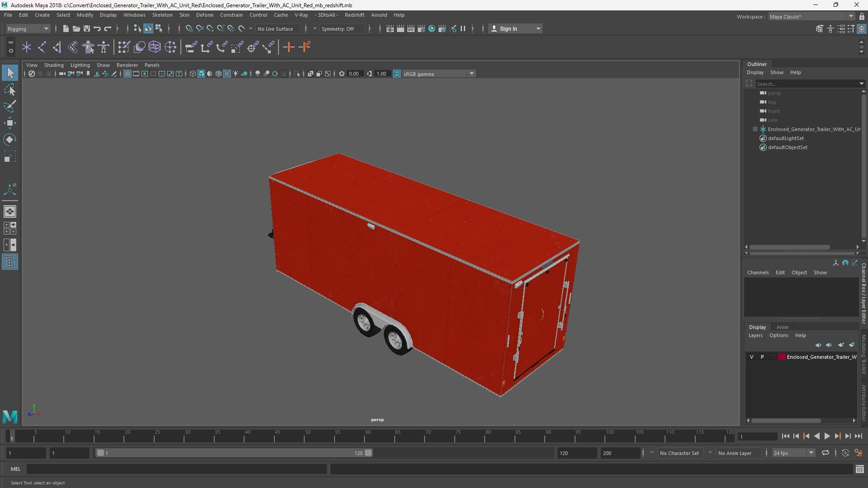868x488 pixels.
Task: Open the viewport Shading menu
Action: pos(54,65)
